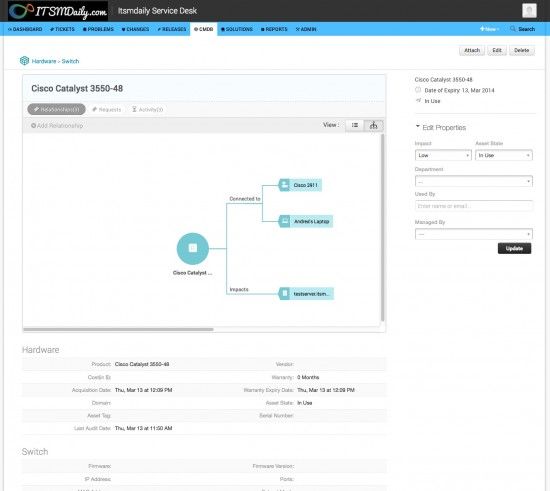Open the Managed By dropdown
The image size is (550, 491).
(474, 234)
